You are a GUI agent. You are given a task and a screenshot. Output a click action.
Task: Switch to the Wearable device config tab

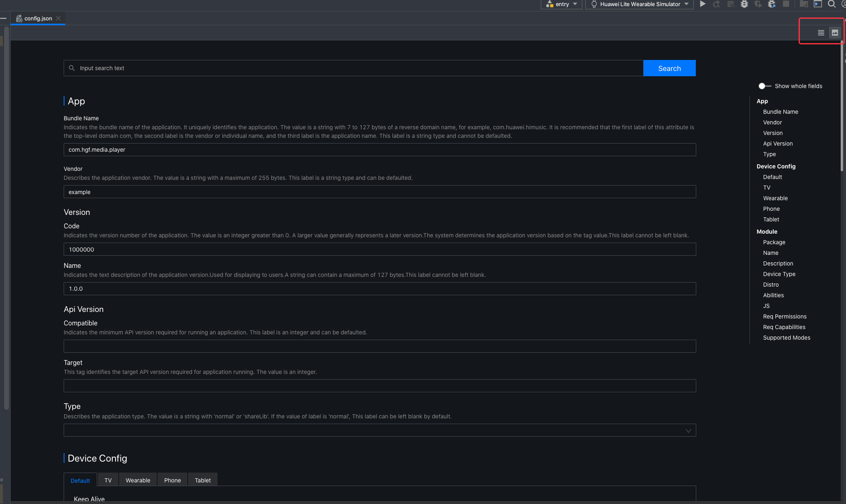138,480
